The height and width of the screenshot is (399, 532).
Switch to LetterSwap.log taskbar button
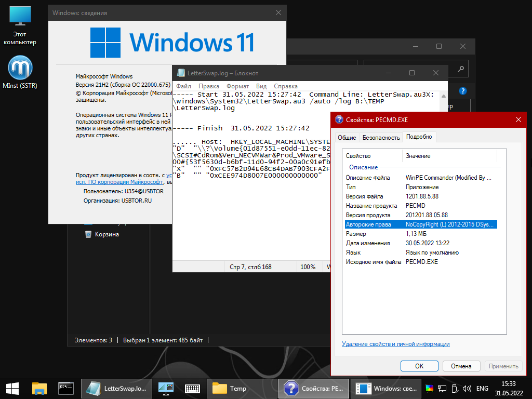116,389
